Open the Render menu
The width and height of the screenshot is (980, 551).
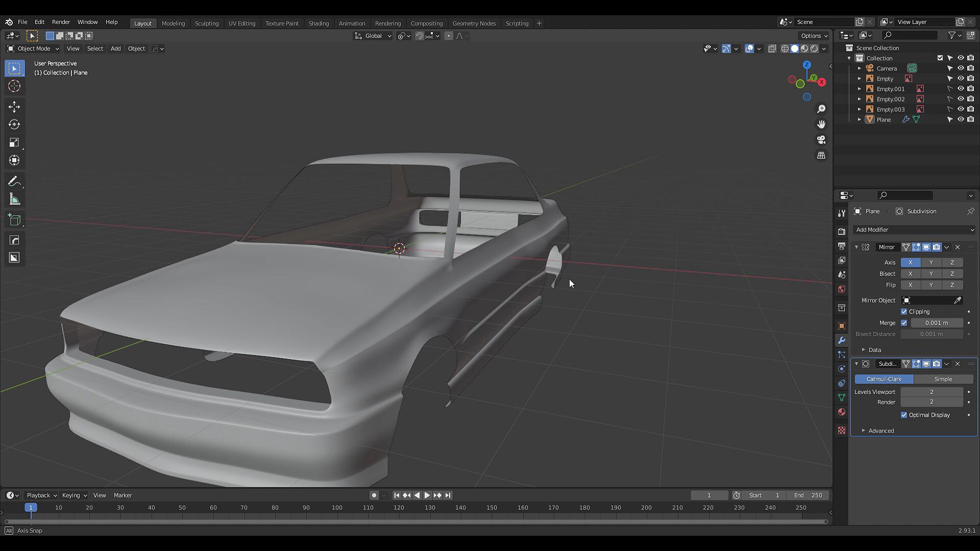pos(61,22)
